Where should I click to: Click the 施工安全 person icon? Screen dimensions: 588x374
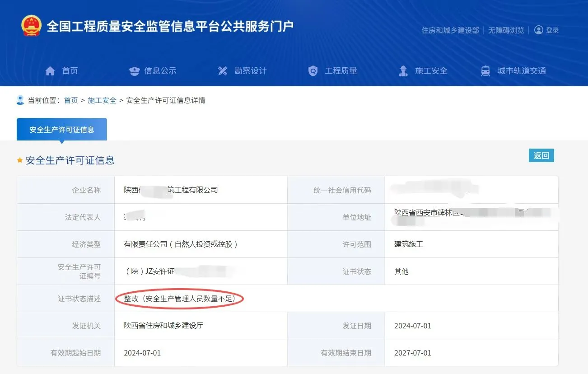[402, 70]
